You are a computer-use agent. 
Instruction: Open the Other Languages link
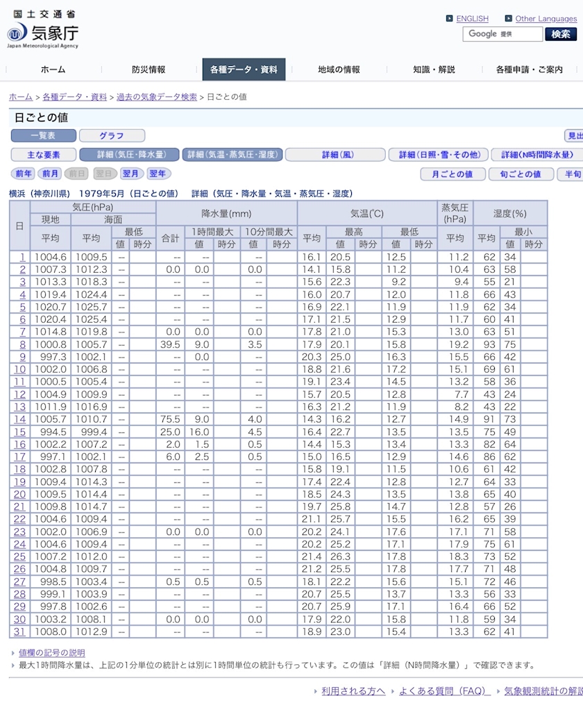(x=546, y=19)
